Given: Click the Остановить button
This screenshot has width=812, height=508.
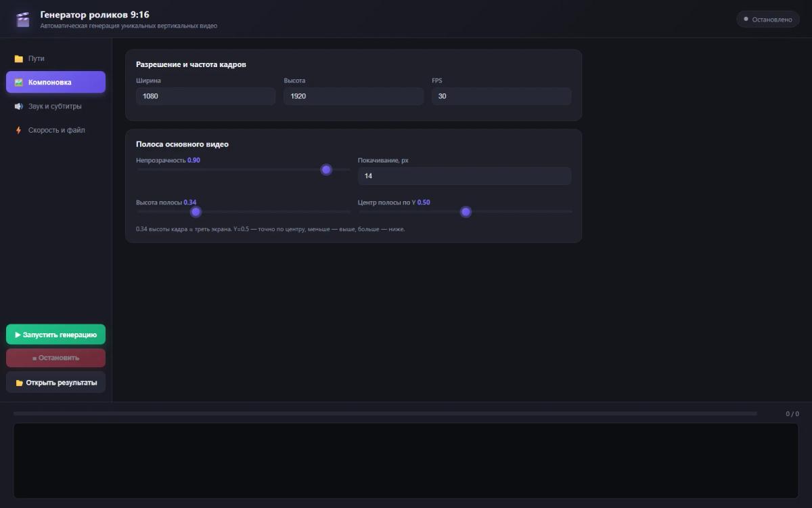Looking at the screenshot, I should click(x=55, y=358).
